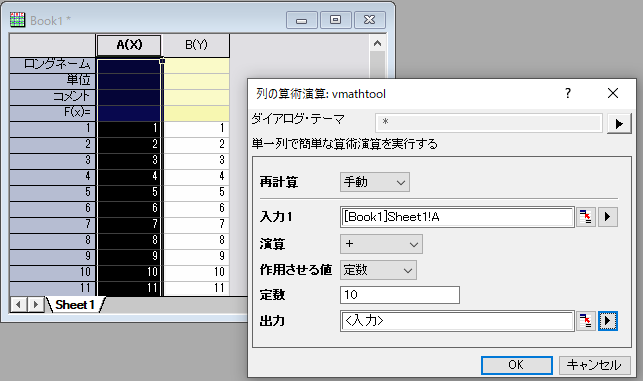
Task: Select column header A(X)
Action: click(x=129, y=45)
